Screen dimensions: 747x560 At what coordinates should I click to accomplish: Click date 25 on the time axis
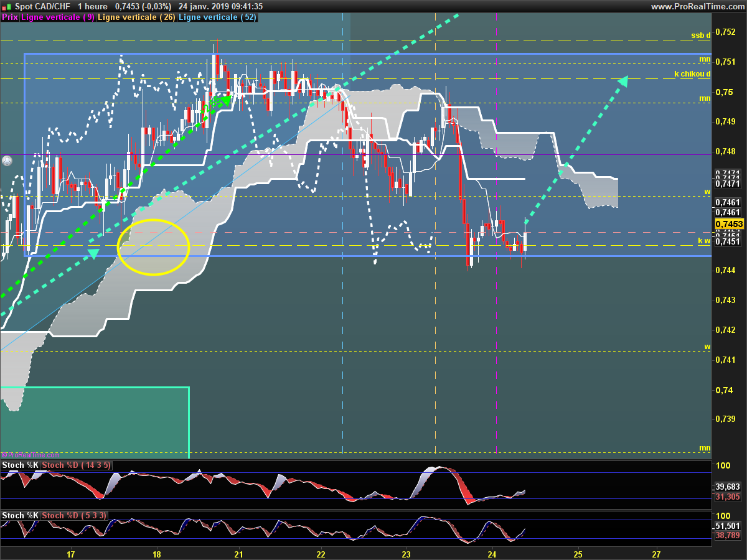point(578,554)
